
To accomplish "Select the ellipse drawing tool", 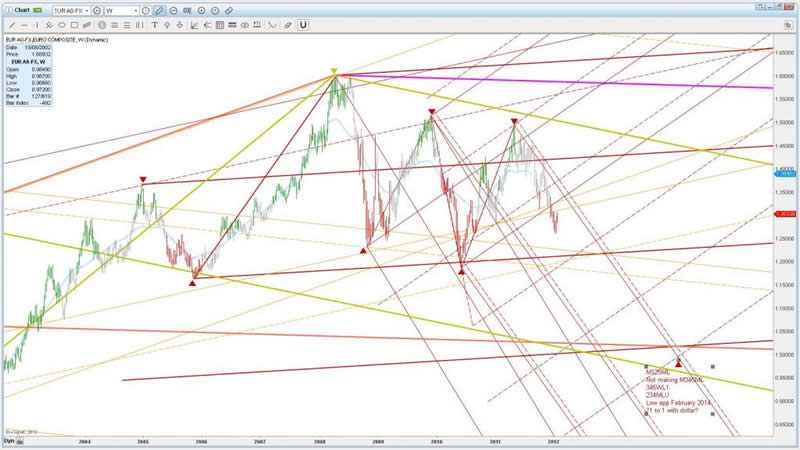I will tap(62, 25).
